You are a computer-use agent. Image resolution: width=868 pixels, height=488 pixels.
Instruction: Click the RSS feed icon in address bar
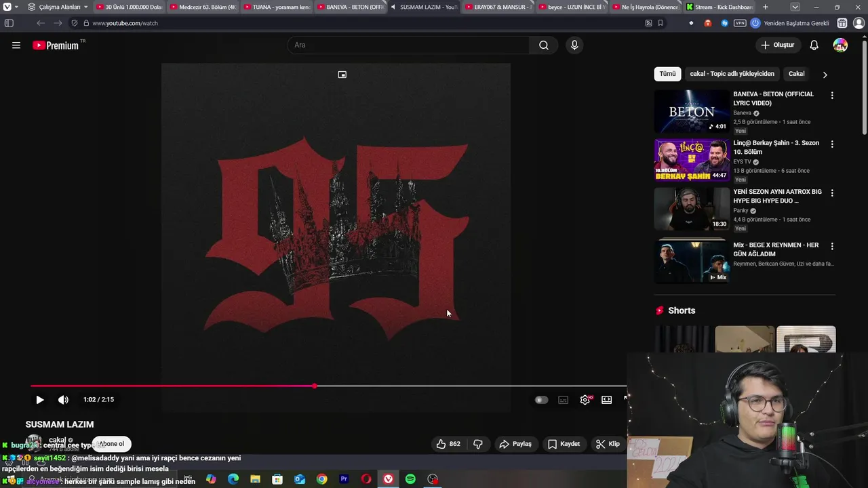click(x=648, y=23)
